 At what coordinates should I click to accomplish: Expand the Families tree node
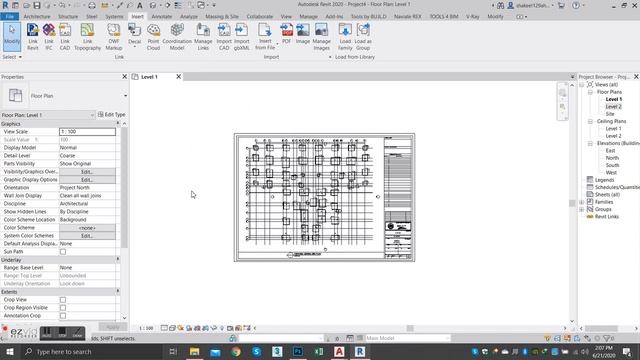pos(582,202)
